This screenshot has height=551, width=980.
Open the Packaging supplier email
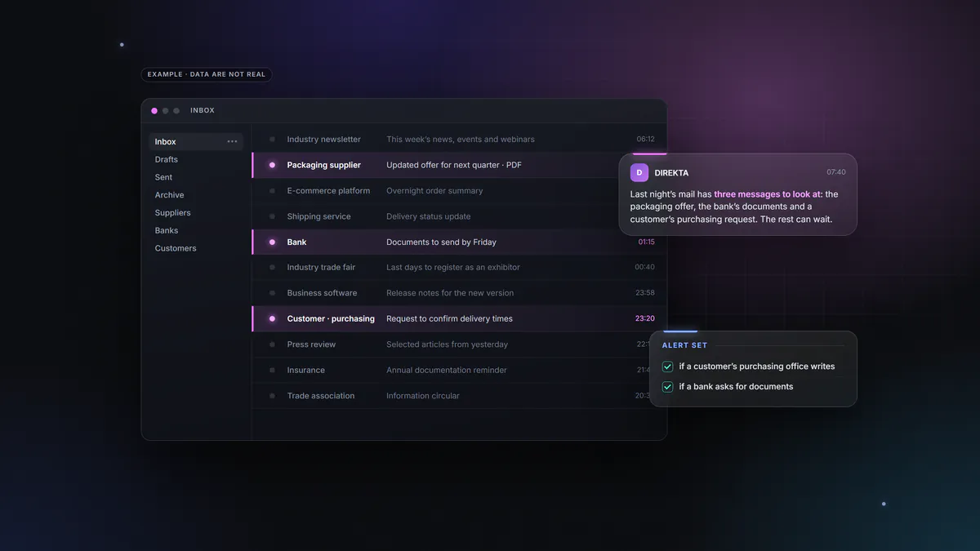459,165
